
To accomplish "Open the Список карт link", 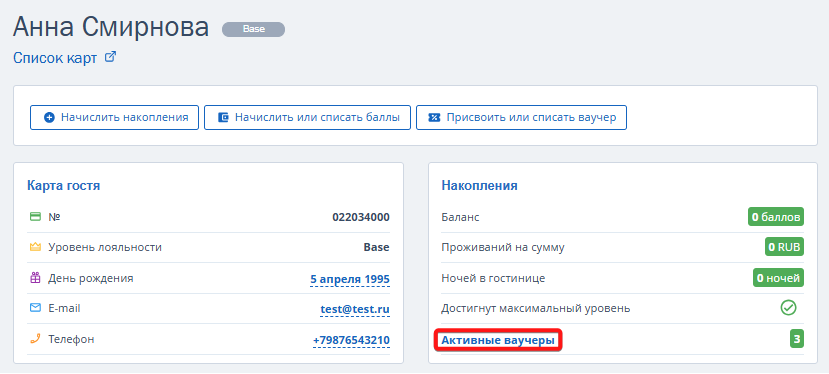I will 55,58.
